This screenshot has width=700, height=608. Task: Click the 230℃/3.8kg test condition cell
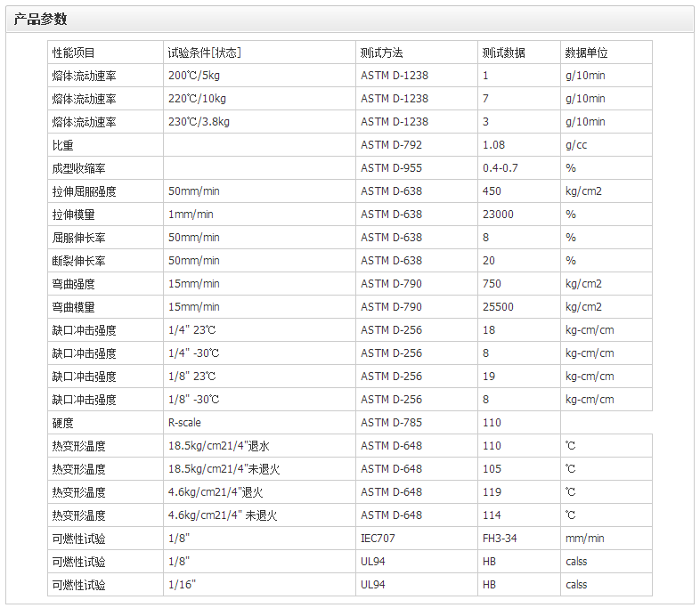coord(259,122)
